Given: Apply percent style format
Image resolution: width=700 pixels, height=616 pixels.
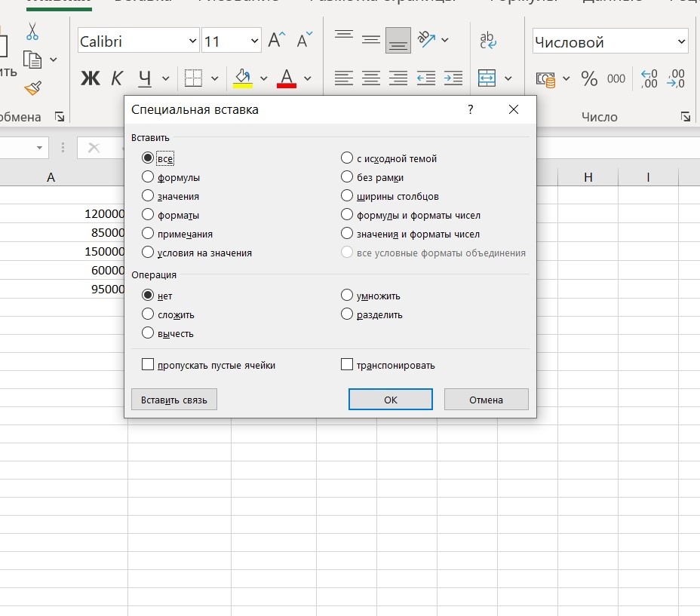Looking at the screenshot, I should click(589, 78).
